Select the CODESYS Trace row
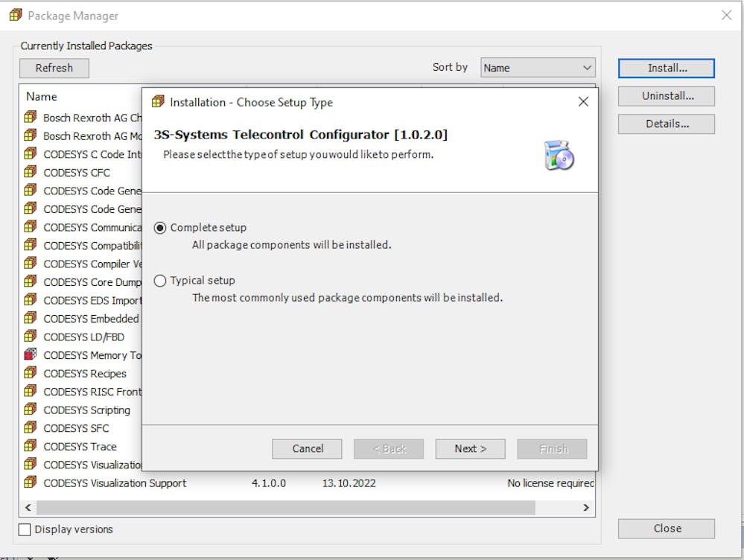The image size is (744, 560). coord(81,446)
